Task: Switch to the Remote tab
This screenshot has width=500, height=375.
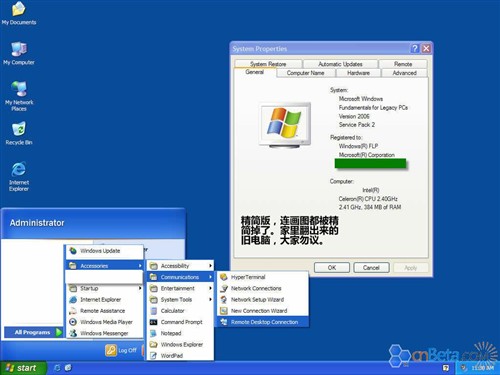Action: 403,64
